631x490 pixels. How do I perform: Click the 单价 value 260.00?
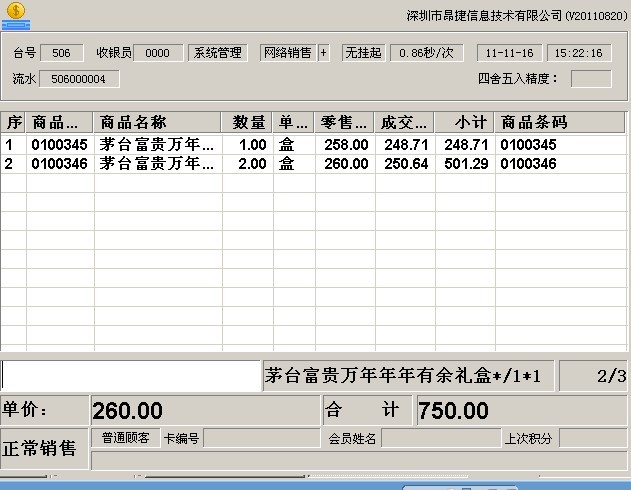point(205,410)
